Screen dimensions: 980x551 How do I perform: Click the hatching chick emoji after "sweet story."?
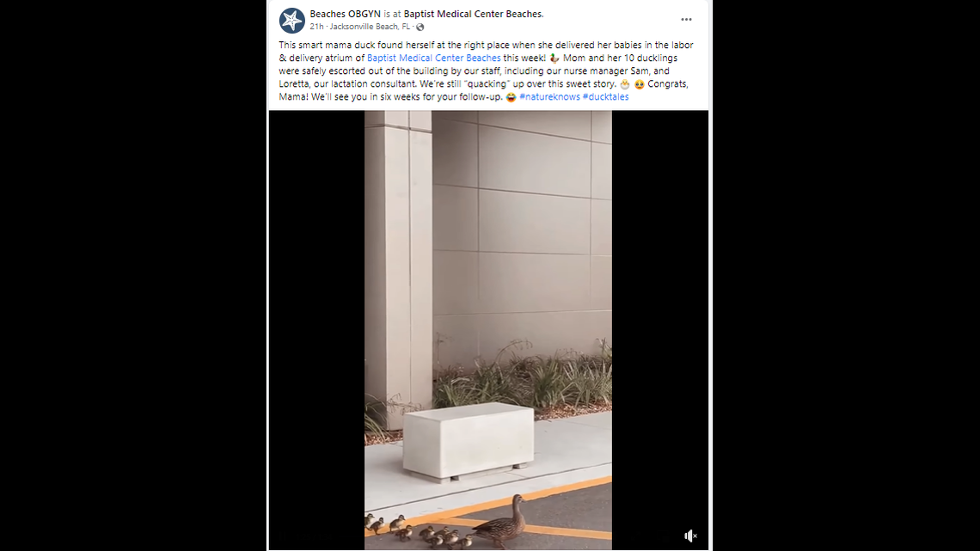(624, 84)
